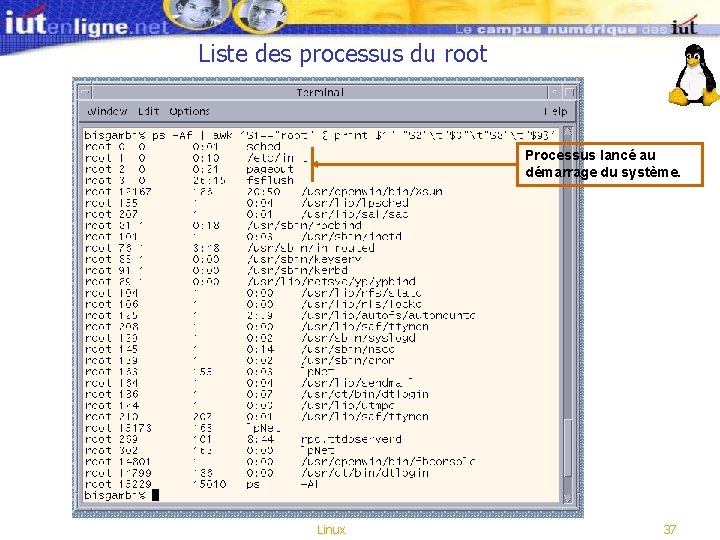Open the Options menu in Terminal
The image size is (720, 540).
pos(189,111)
